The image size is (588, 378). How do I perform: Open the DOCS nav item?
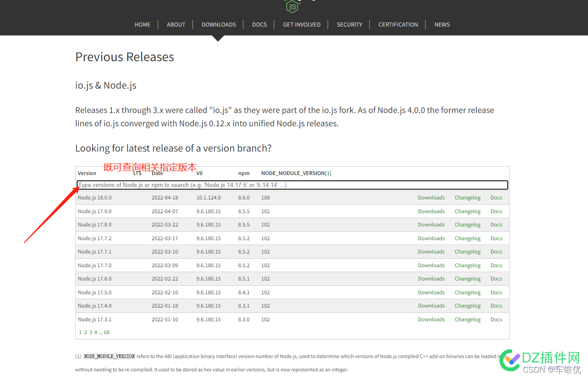click(x=260, y=25)
